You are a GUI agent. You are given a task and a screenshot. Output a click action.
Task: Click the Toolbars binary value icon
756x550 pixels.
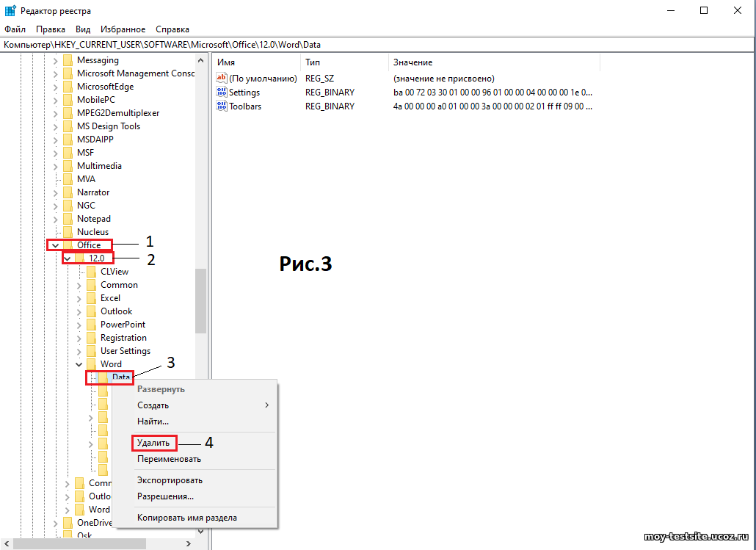[x=222, y=106]
